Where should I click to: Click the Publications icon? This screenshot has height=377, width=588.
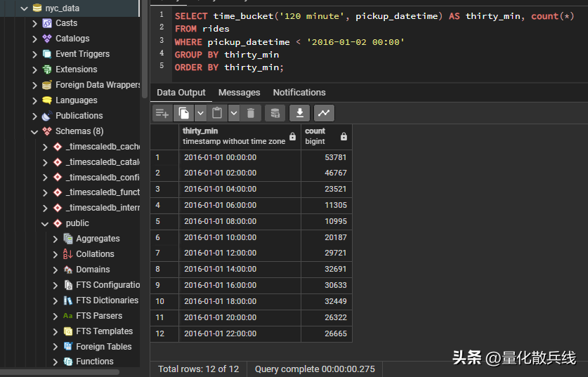[47, 116]
